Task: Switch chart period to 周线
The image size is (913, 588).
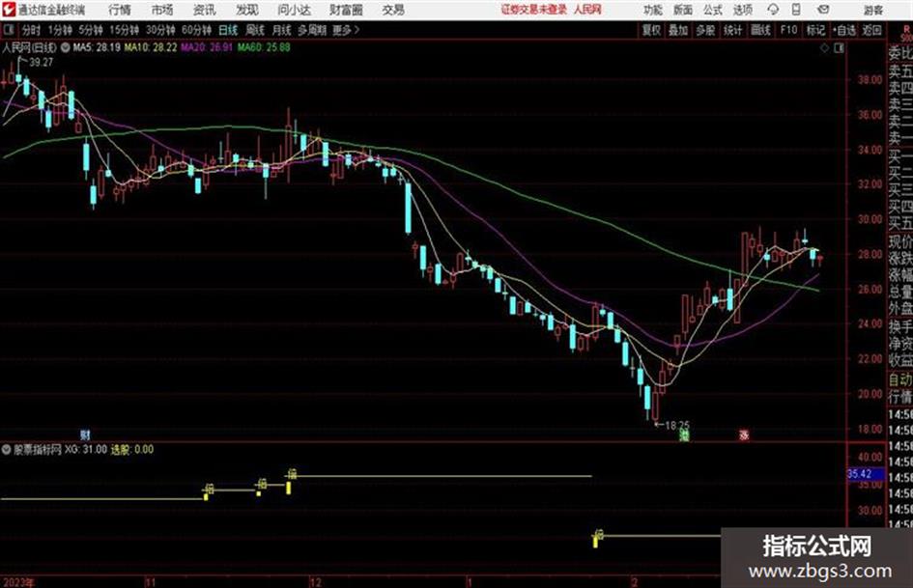Action: tap(255, 30)
